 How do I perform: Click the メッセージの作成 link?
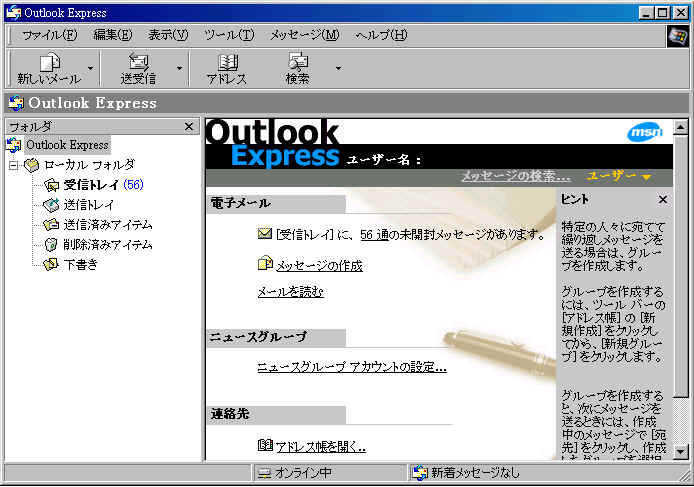(x=319, y=266)
